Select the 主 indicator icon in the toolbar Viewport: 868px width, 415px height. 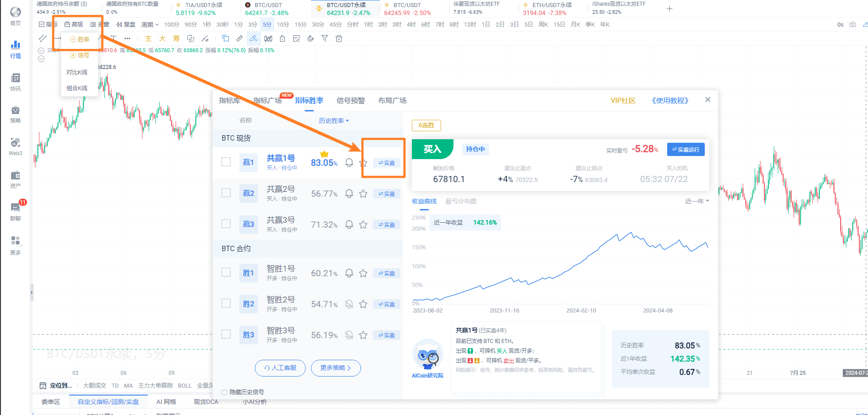pos(148,38)
